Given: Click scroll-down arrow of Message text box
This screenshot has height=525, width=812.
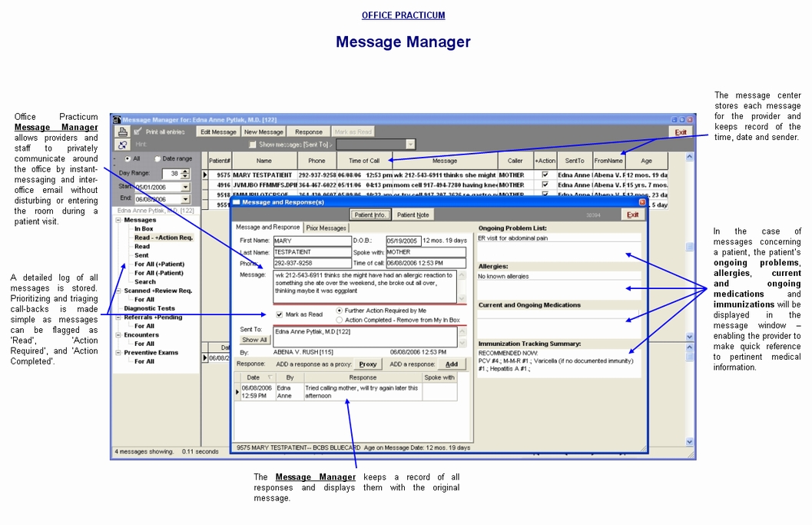Looking at the screenshot, I should click(462, 298).
